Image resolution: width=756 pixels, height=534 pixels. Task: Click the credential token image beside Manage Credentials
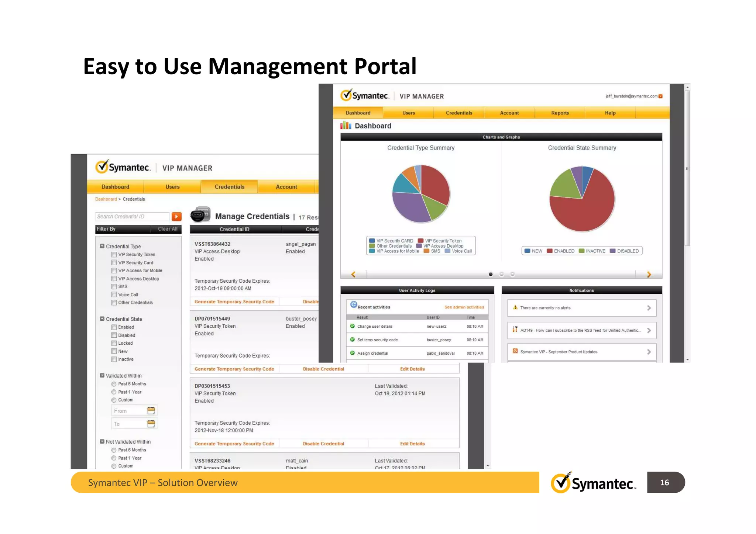pyautogui.click(x=200, y=214)
